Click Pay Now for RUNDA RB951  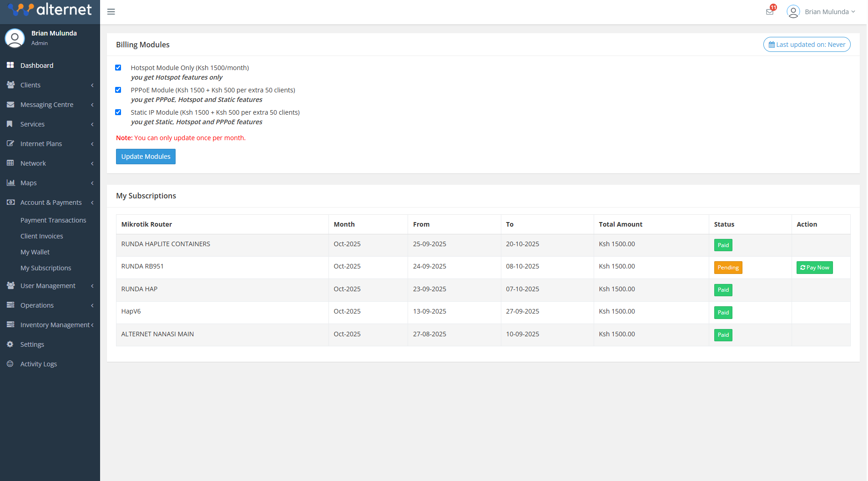click(x=814, y=267)
